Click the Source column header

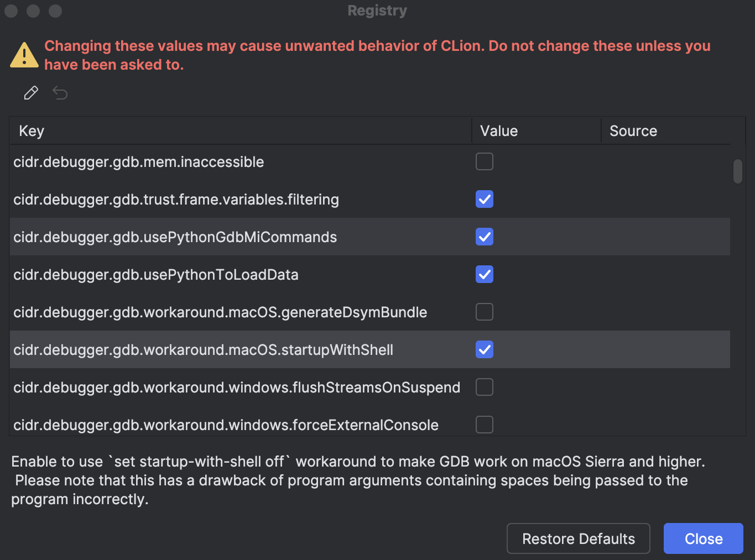[x=633, y=130]
